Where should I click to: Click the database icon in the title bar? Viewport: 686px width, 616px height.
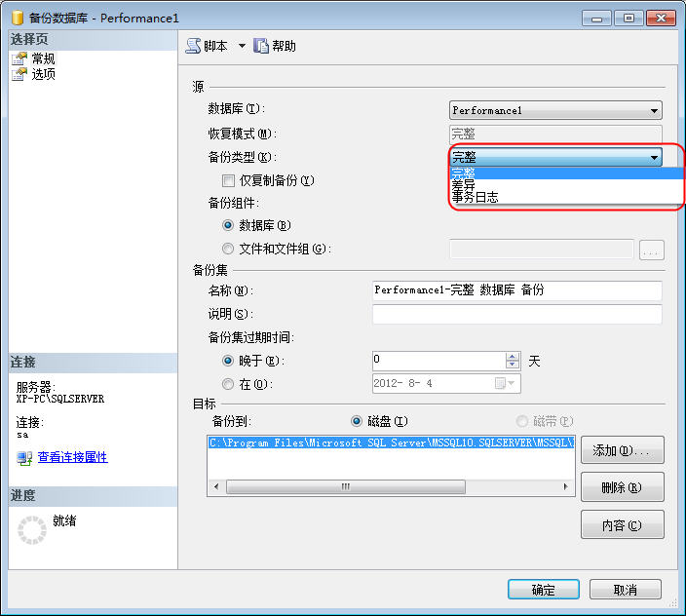pyautogui.click(x=18, y=18)
